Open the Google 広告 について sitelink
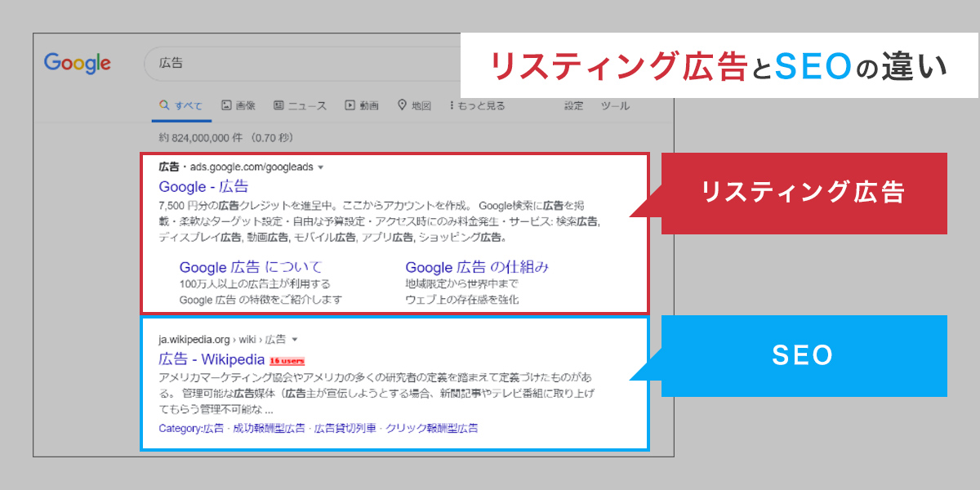The width and height of the screenshot is (980, 490). 251,267
